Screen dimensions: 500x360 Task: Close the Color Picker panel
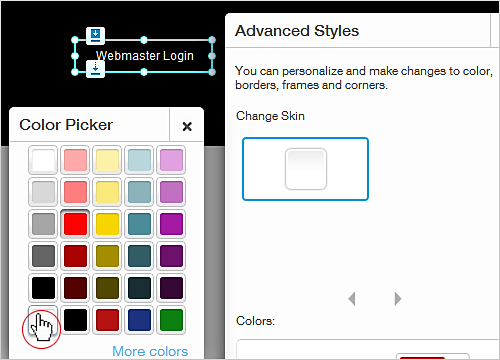pos(187,126)
